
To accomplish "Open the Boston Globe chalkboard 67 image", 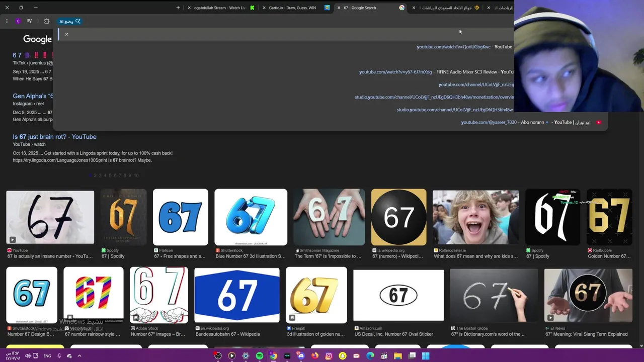I will coord(494,295).
